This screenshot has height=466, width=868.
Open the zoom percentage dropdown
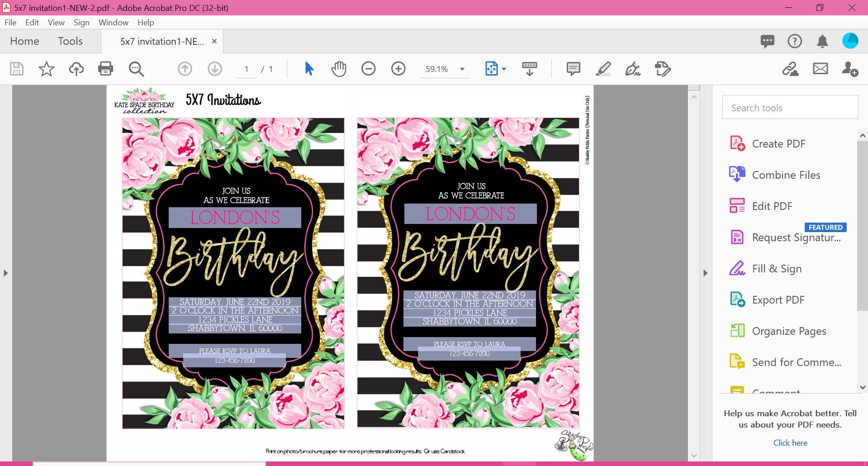click(x=462, y=69)
